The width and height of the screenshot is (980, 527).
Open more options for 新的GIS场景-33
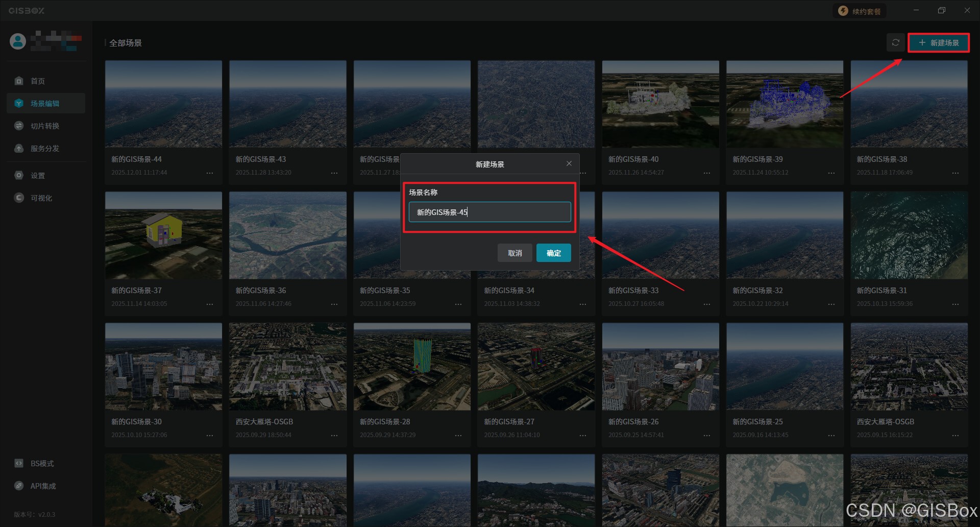point(707,304)
